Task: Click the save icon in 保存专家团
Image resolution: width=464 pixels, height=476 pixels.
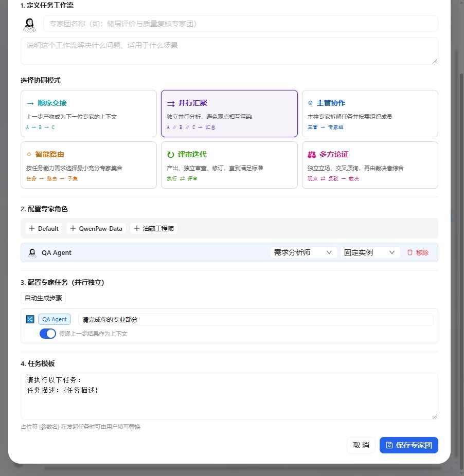Action: (389, 445)
